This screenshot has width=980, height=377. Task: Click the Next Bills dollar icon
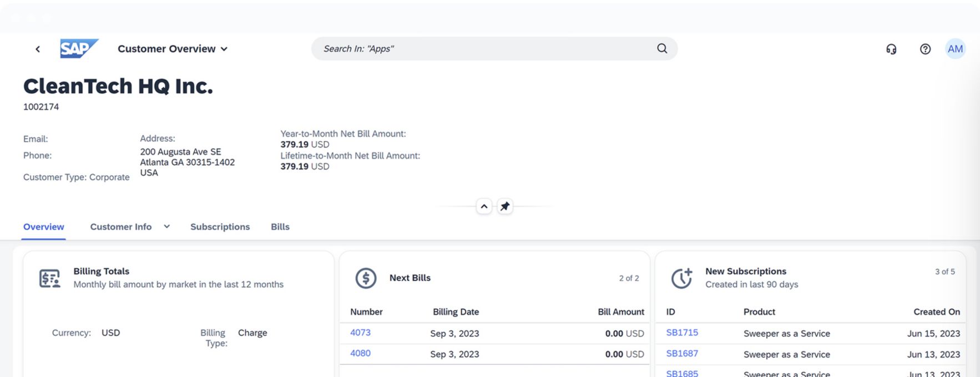click(366, 278)
